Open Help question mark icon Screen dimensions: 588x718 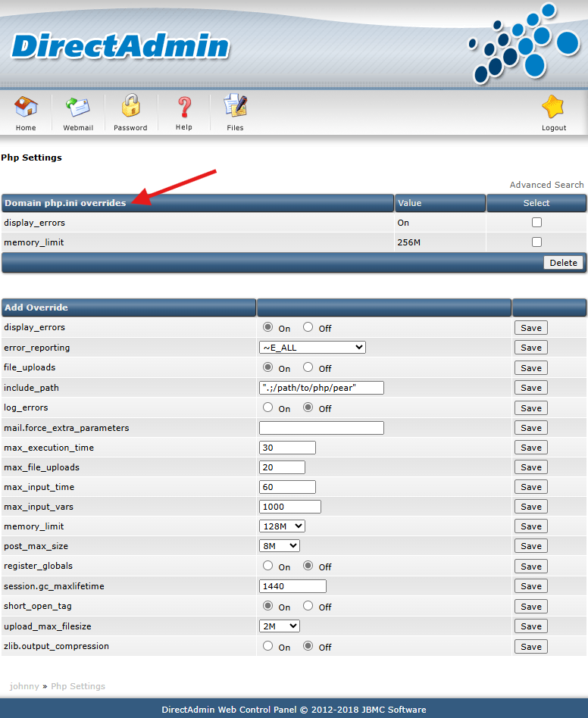[x=184, y=107]
